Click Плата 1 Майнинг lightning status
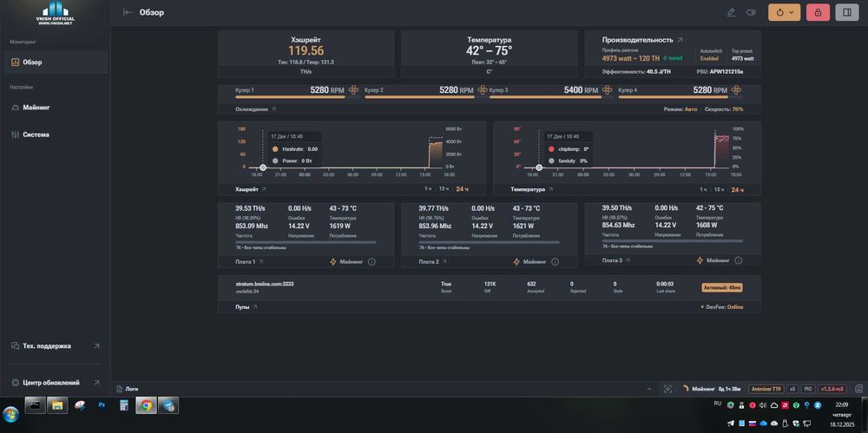868x433 pixels. [x=346, y=261]
